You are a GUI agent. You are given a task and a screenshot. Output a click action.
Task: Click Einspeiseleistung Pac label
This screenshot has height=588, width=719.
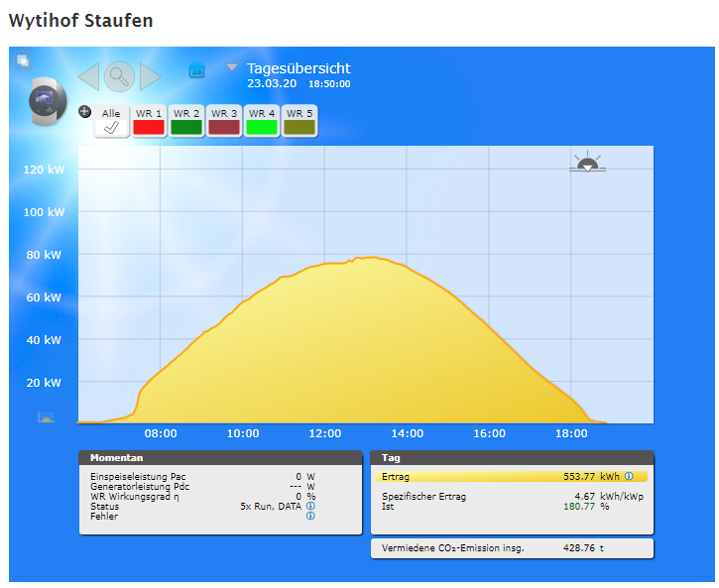pos(138,477)
